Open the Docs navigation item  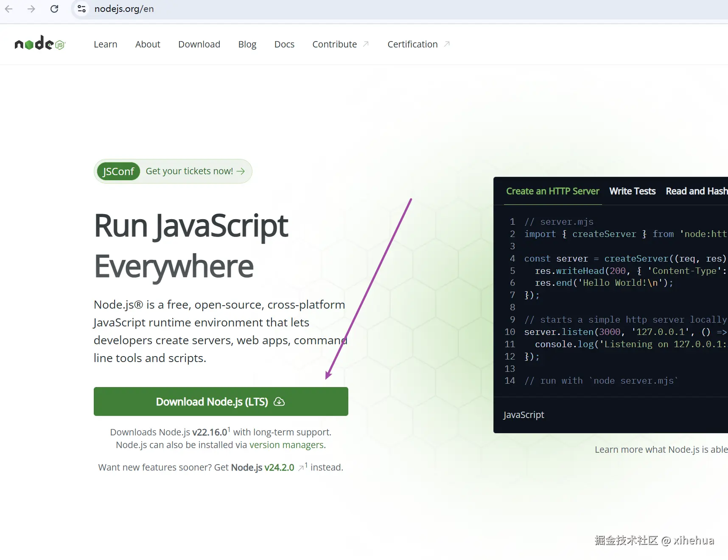click(x=284, y=45)
